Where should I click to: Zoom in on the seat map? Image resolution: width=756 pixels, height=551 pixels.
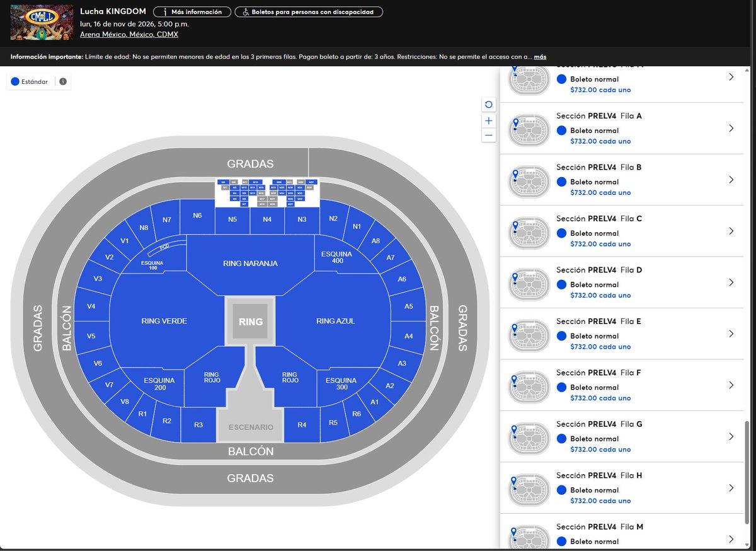(x=489, y=120)
